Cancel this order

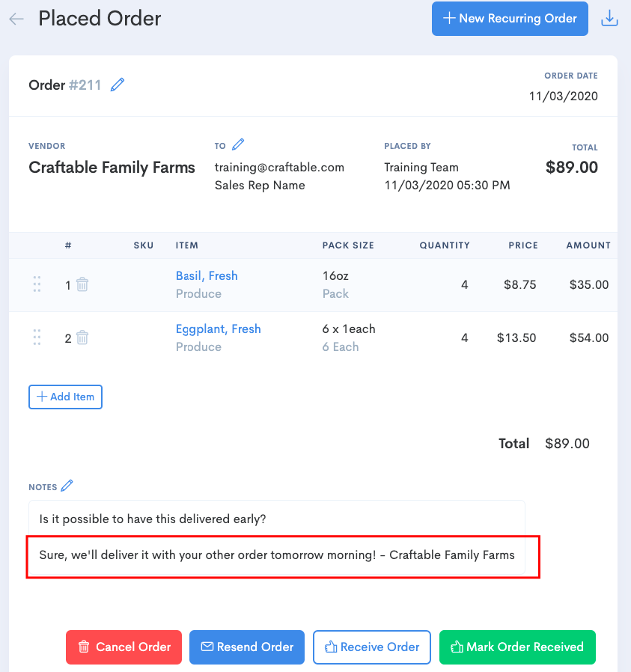pyautogui.click(x=124, y=647)
